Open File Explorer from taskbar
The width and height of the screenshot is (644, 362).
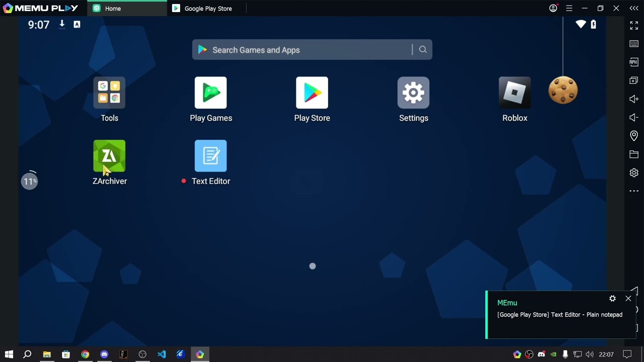pyautogui.click(x=47, y=354)
